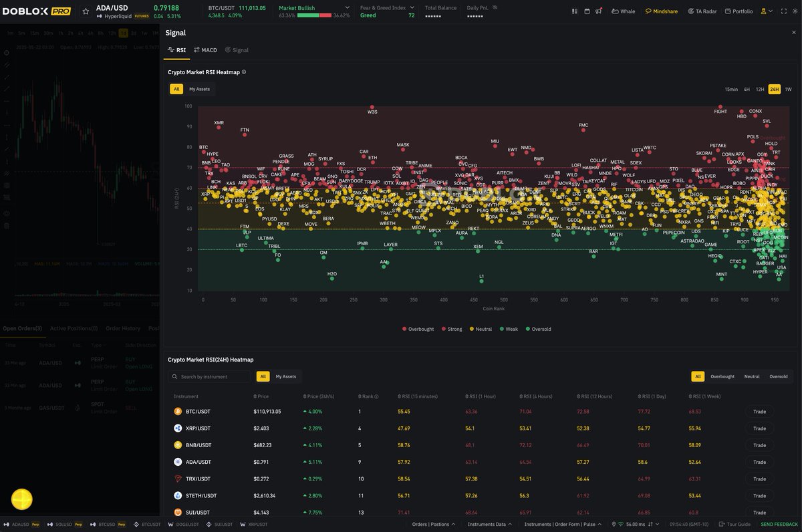The width and height of the screenshot is (802, 532).
Task: Open the Open Orders(3) tab
Action: (x=22, y=328)
